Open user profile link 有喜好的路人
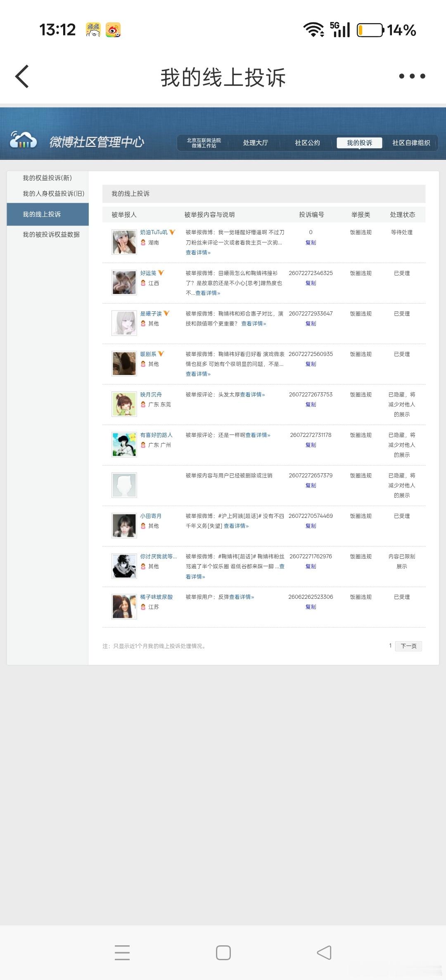Screen dimensions: 446x980 (x=156, y=434)
